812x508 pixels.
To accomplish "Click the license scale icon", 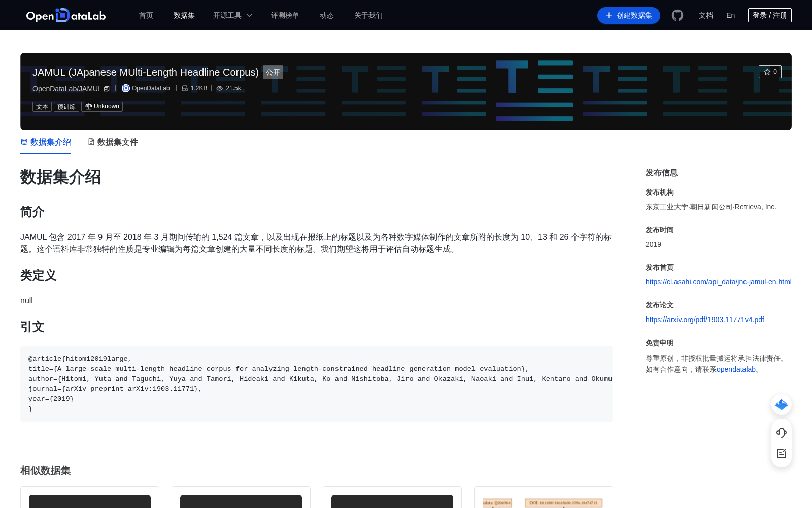I will coord(89,106).
